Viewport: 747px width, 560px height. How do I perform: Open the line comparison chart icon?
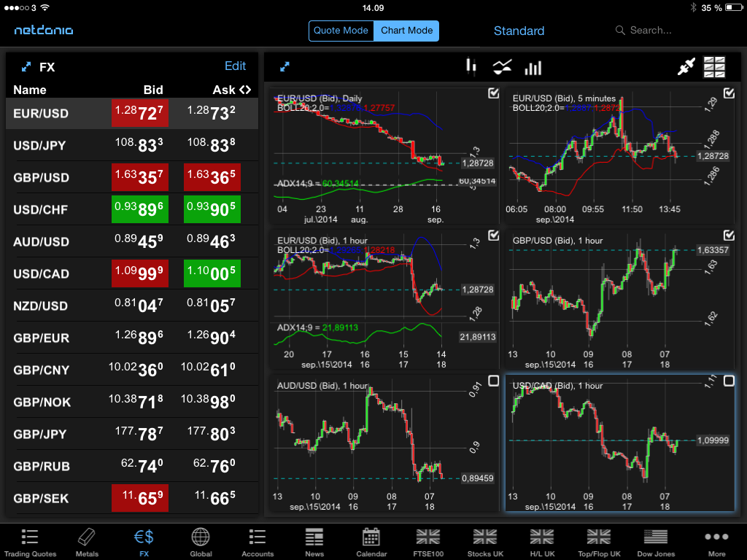click(x=502, y=68)
